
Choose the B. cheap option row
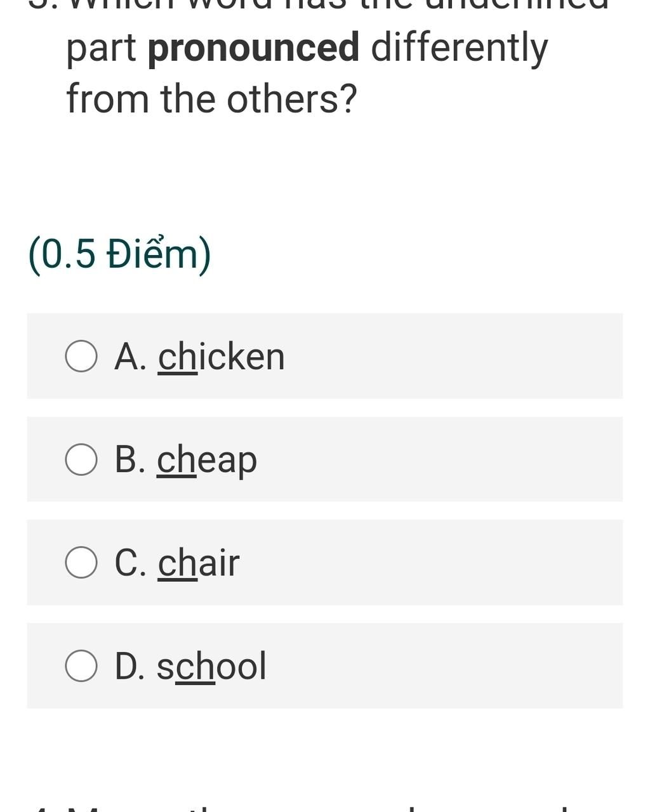[324, 459]
